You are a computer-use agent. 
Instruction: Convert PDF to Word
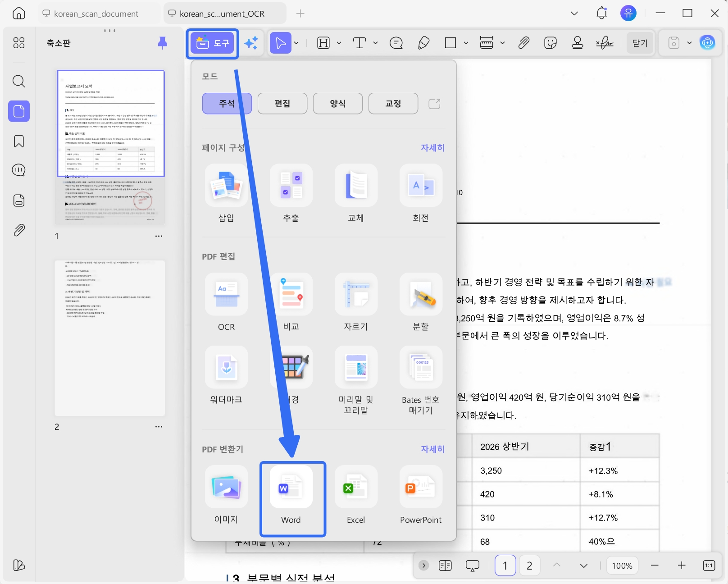click(x=291, y=495)
